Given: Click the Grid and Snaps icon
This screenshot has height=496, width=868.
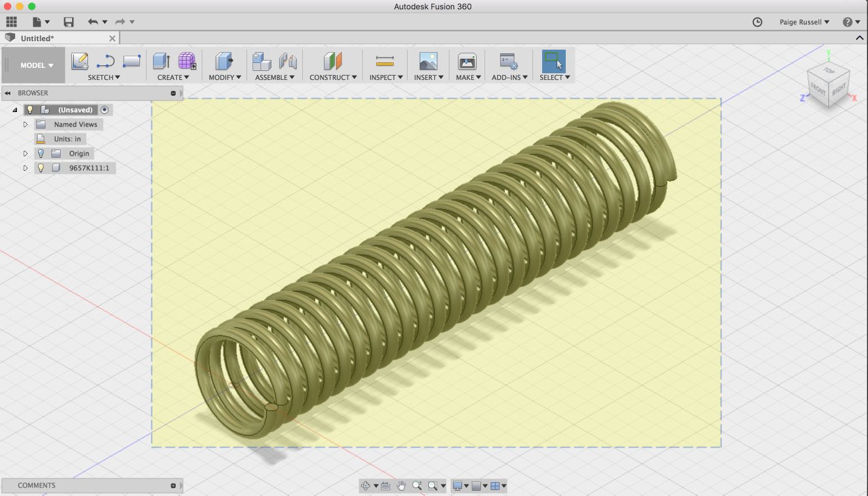Looking at the screenshot, I should [x=477, y=486].
